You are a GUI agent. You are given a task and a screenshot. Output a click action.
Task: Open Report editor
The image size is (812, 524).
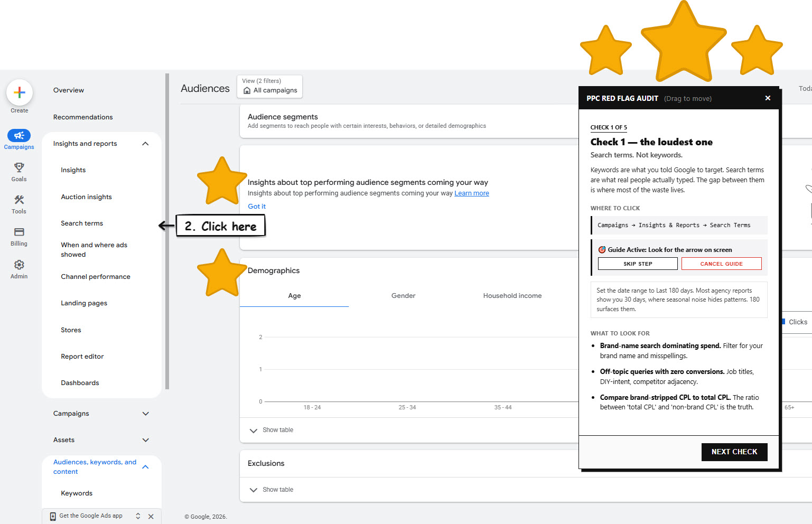[x=82, y=357]
